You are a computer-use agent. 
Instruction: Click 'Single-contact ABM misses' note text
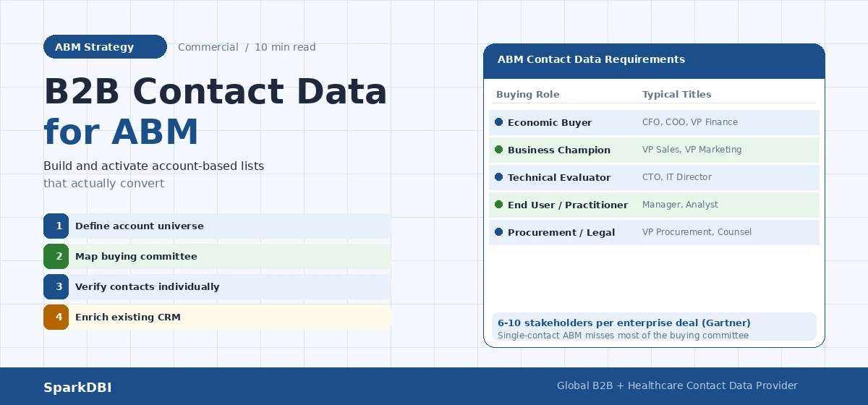click(x=624, y=336)
